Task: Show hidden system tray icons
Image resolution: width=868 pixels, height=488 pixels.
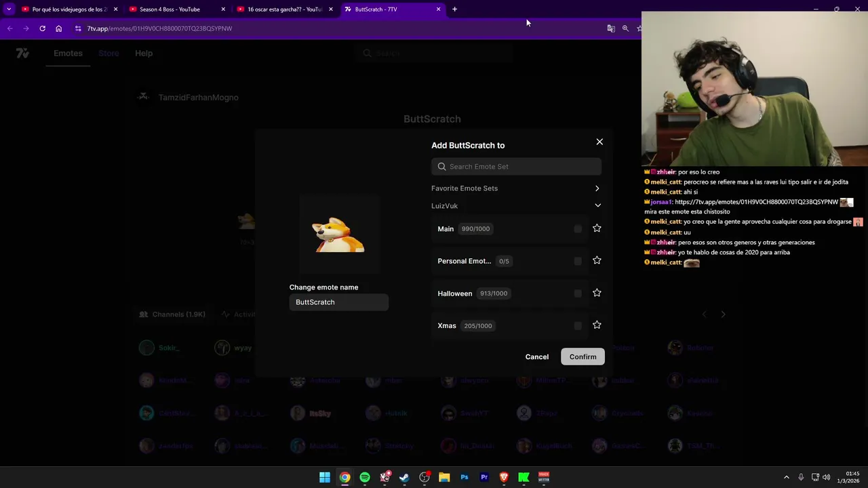Action: click(x=787, y=477)
